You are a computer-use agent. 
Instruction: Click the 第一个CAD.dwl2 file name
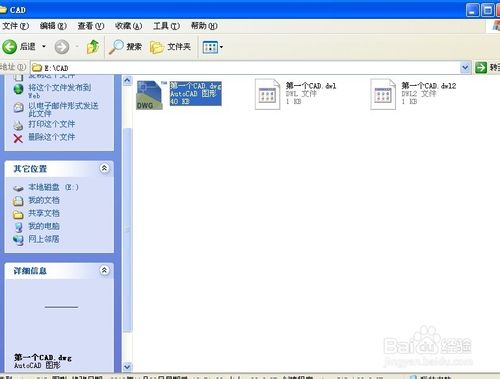(x=428, y=86)
